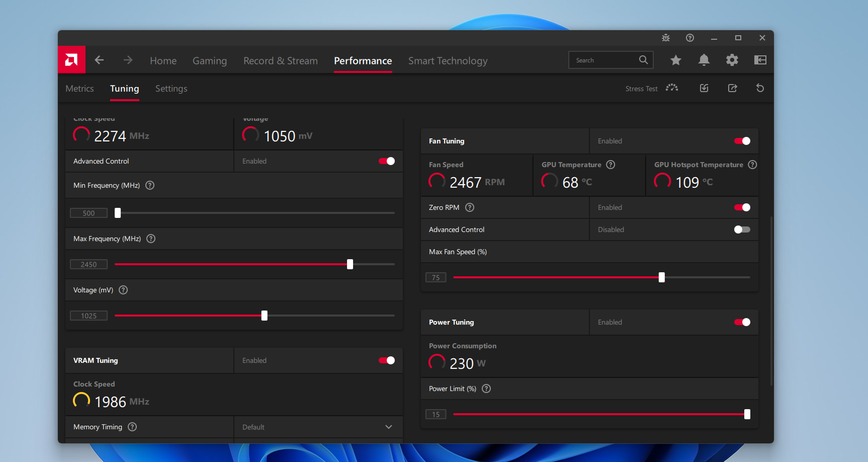Show help for Memory Timing
This screenshot has width=868, height=462.
132,427
